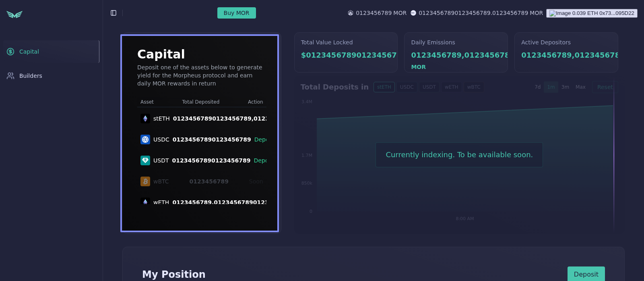644x281 pixels.
Task: Select stETH chart asset filter
Action: [x=384, y=87]
